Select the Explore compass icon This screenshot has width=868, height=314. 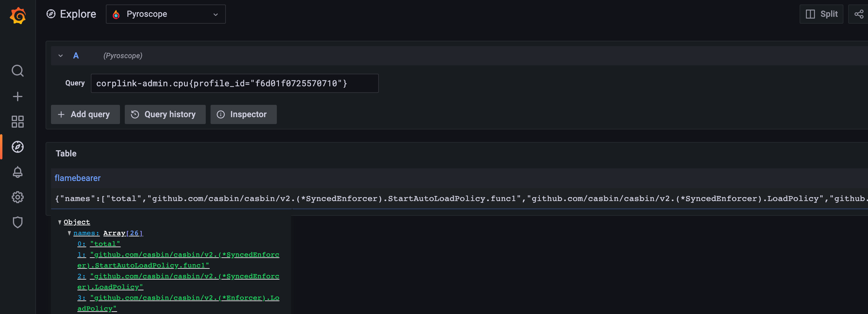tap(17, 147)
